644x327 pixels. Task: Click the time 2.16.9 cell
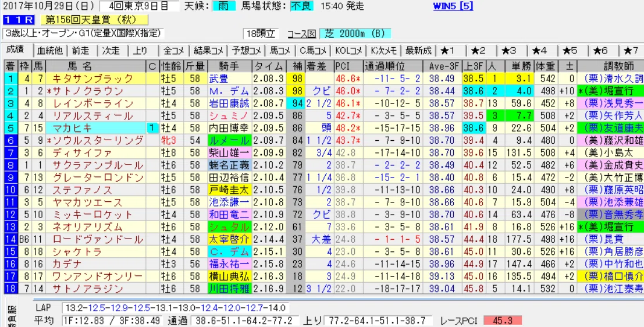(x=269, y=289)
